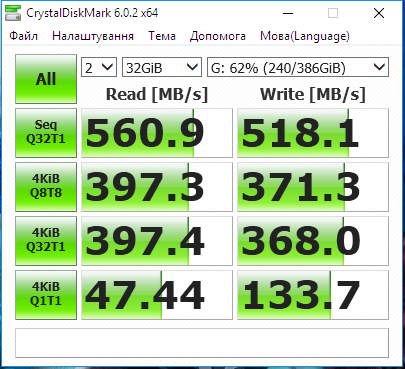Click the Read [MB/s] column header

coord(157,94)
